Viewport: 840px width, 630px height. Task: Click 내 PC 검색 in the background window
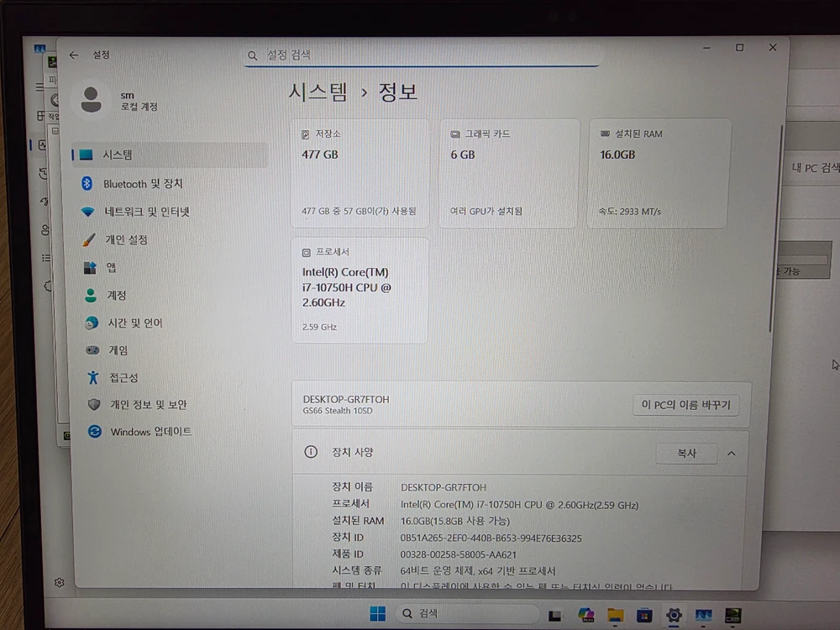[816, 168]
